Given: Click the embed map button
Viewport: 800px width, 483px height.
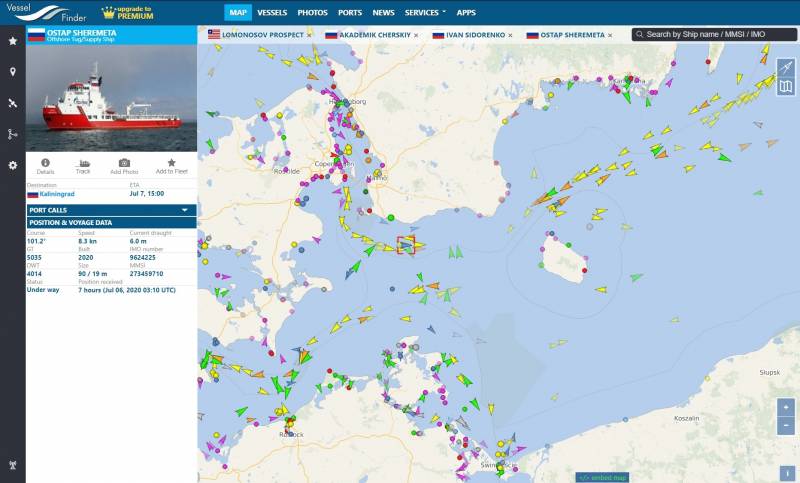Looking at the screenshot, I should pos(603,477).
